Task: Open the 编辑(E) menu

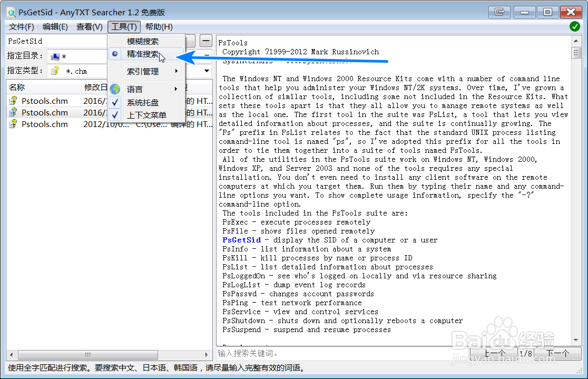Action: point(55,27)
